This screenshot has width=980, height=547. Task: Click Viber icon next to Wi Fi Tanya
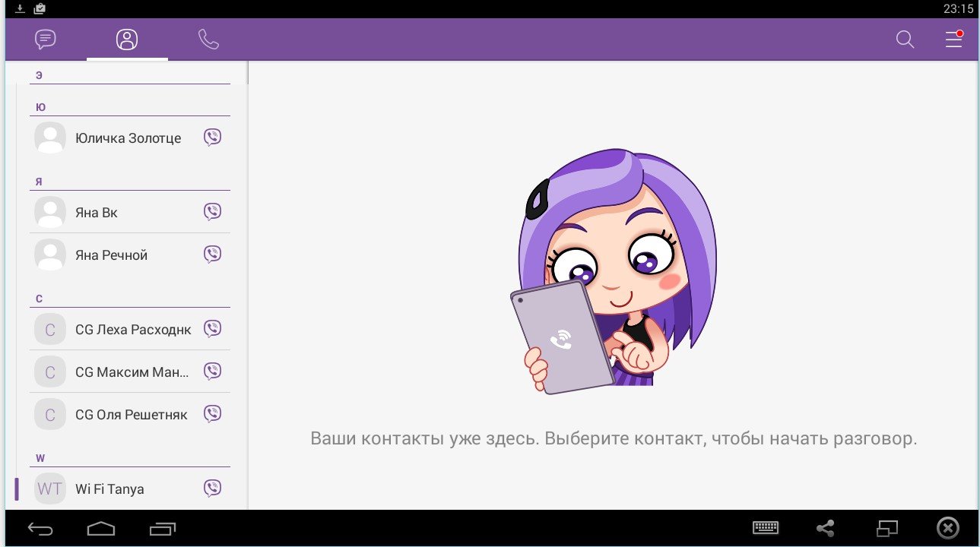point(213,489)
